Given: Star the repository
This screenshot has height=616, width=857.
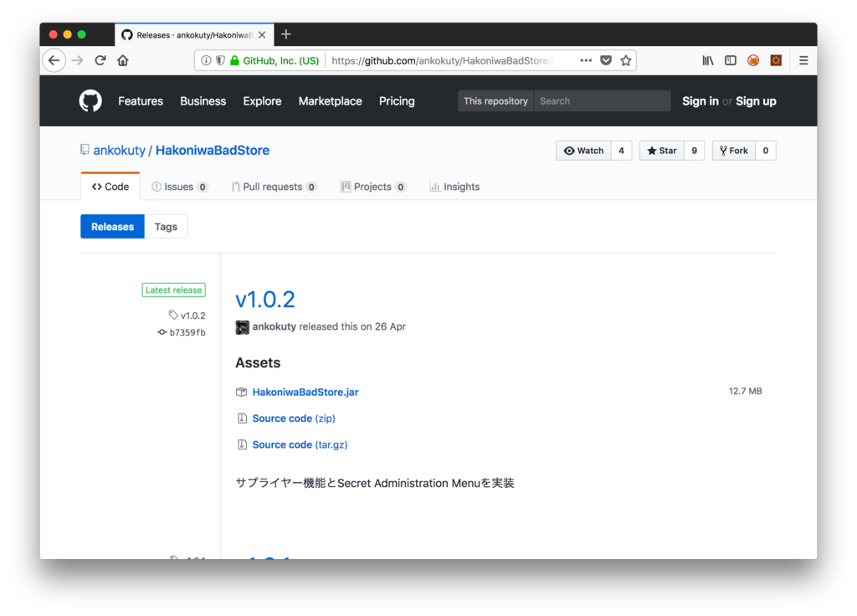Looking at the screenshot, I should pos(662,151).
